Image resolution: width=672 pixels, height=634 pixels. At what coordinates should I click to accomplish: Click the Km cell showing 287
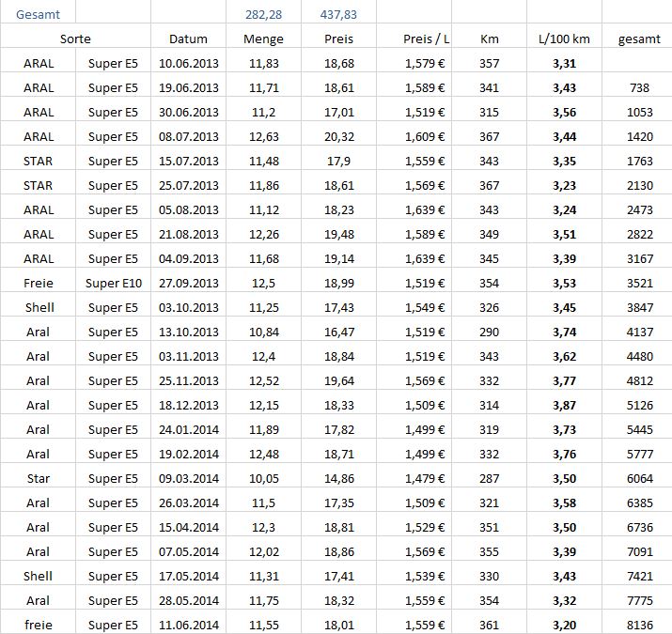pos(489,478)
